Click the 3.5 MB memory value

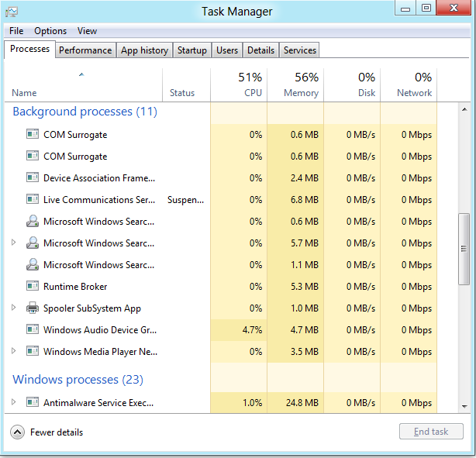coord(305,352)
